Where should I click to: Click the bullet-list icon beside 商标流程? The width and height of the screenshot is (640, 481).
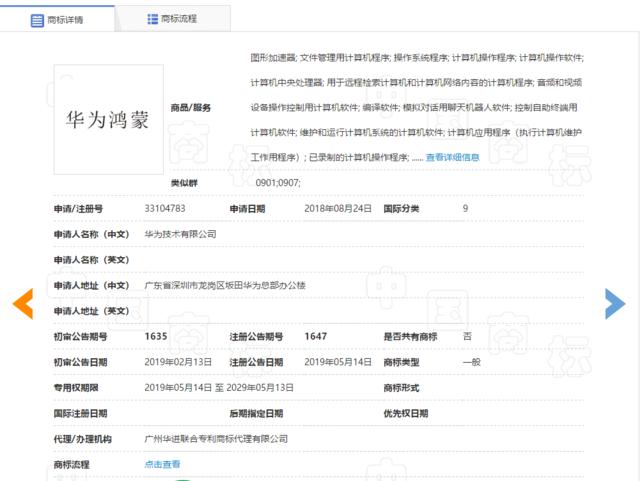pos(153,19)
